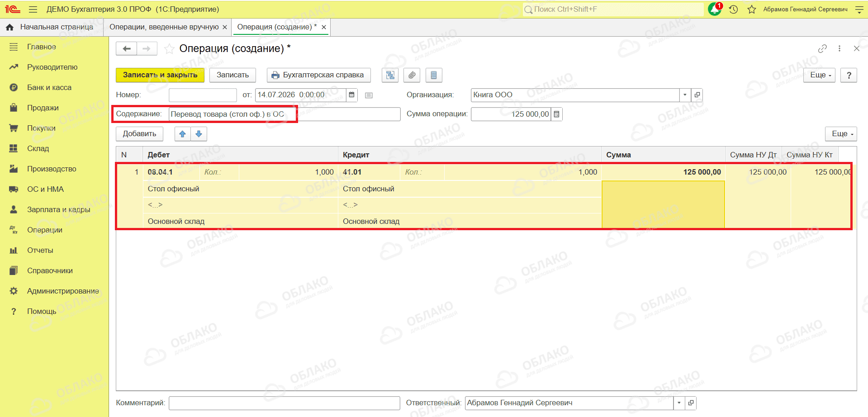Open the Ответственный field in a form
The width and height of the screenshot is (868, 417).
tap(691, 403)
